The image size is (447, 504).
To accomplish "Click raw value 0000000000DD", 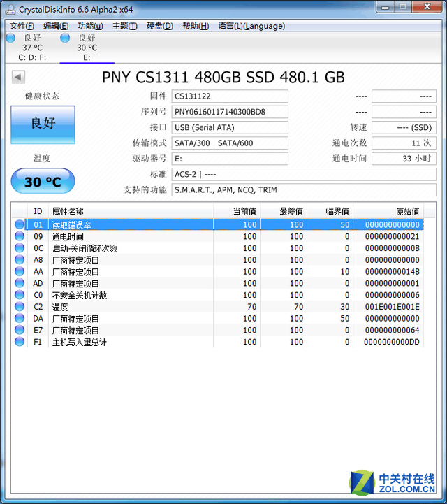I will tap(392, 342).
